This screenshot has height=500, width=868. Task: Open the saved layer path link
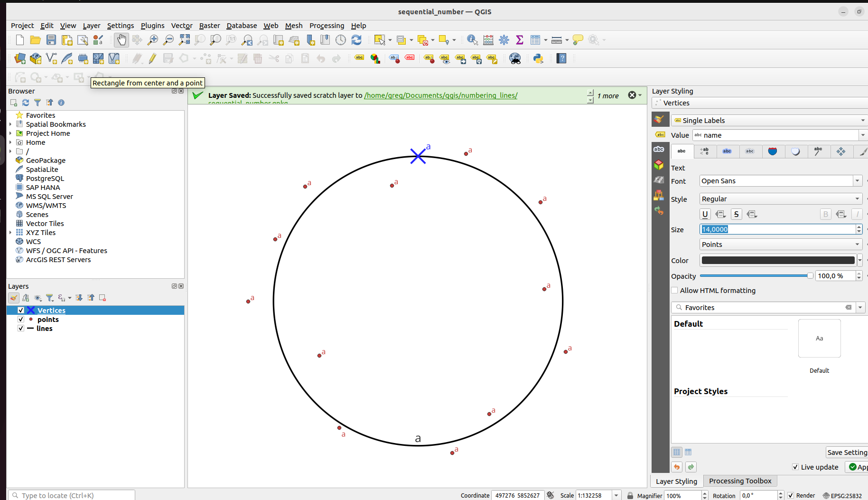(x=441, y=95)
